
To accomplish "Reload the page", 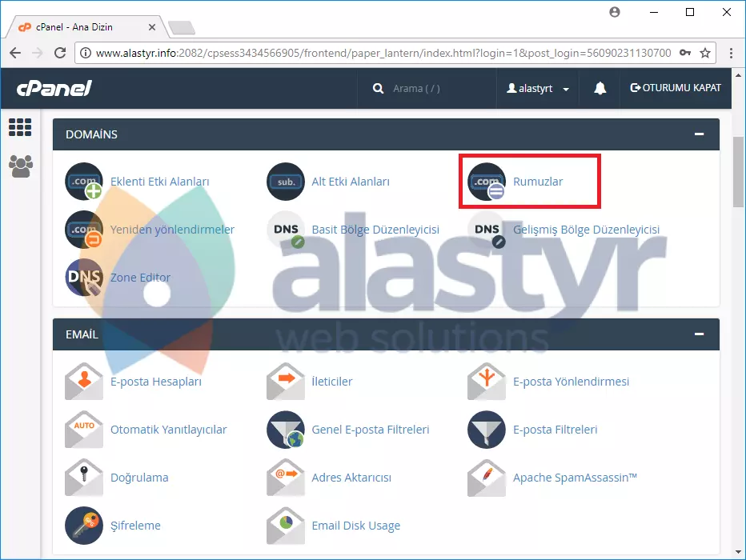I will (60, 53).
